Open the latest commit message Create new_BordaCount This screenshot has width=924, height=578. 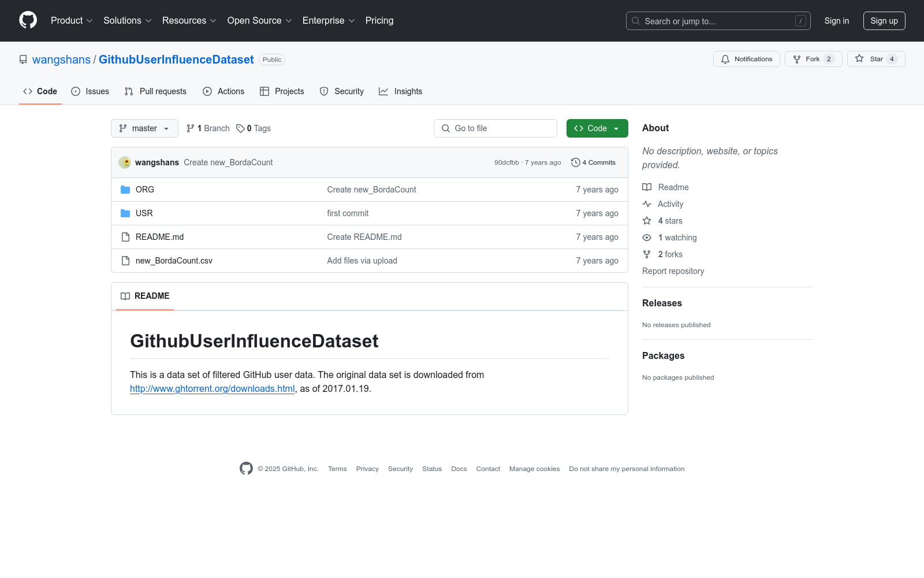point(228,162)
